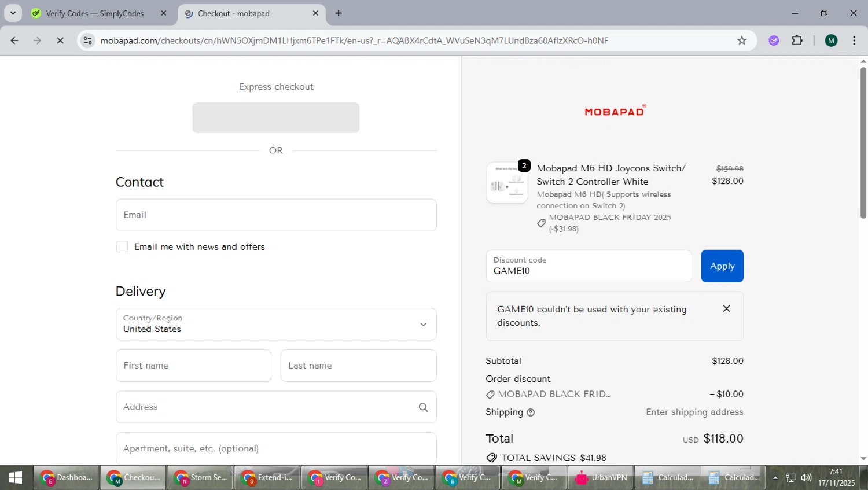
Task: Click the address bar URL
Action: [x=354, y=40]
